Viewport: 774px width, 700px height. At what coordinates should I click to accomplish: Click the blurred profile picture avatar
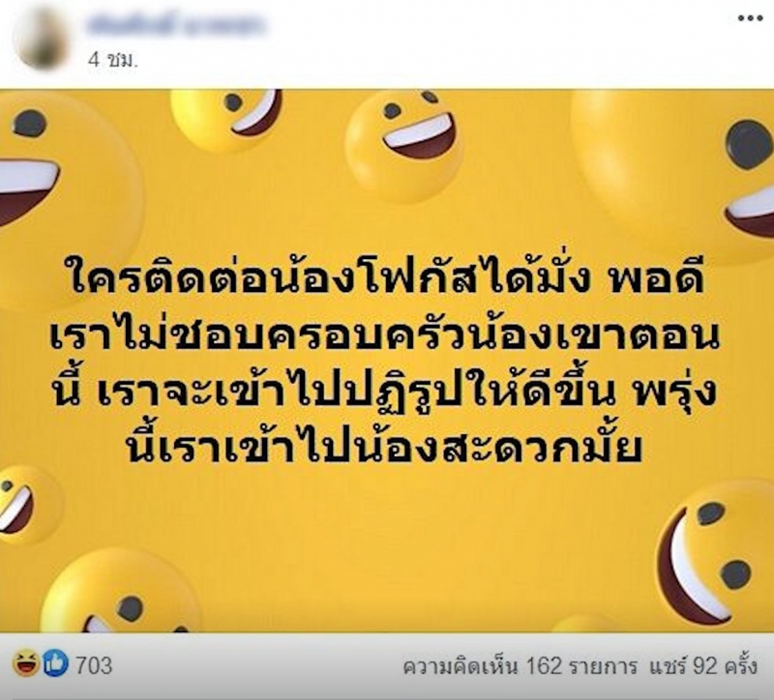41,39
